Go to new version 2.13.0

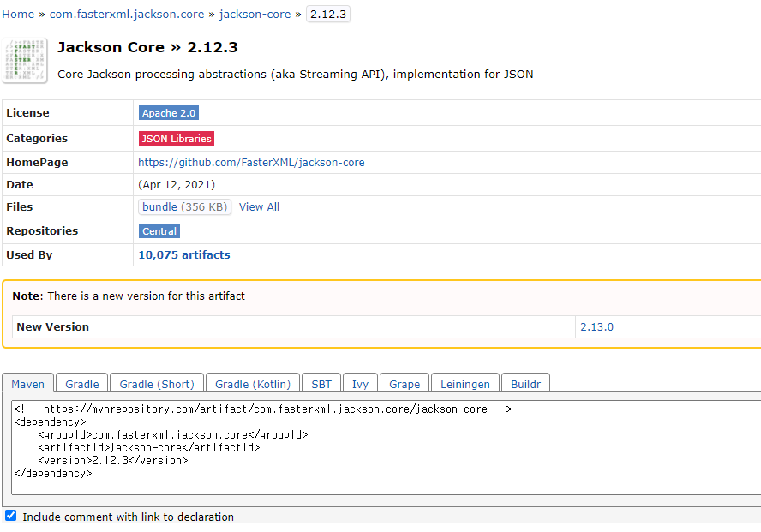tap(596, 327)
